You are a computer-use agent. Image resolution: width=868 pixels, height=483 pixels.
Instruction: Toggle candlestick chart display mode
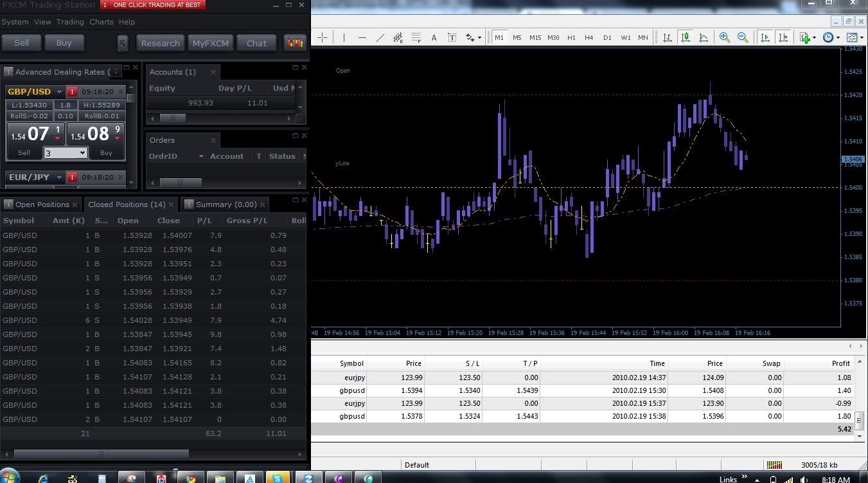coord(686,38)
